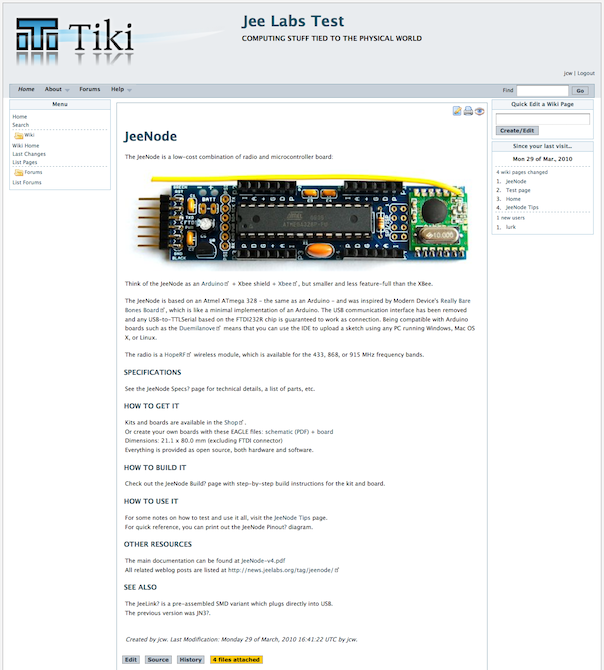Click the SPECIFICATIONS section heading
604x670 pixels.
pos(152,373)
